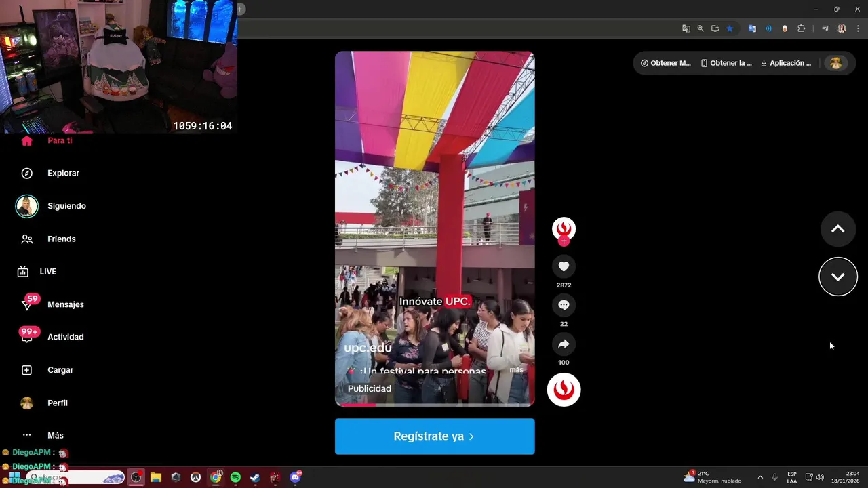
Task: Open the Explorar compass item
Action: tap(50, 173)
